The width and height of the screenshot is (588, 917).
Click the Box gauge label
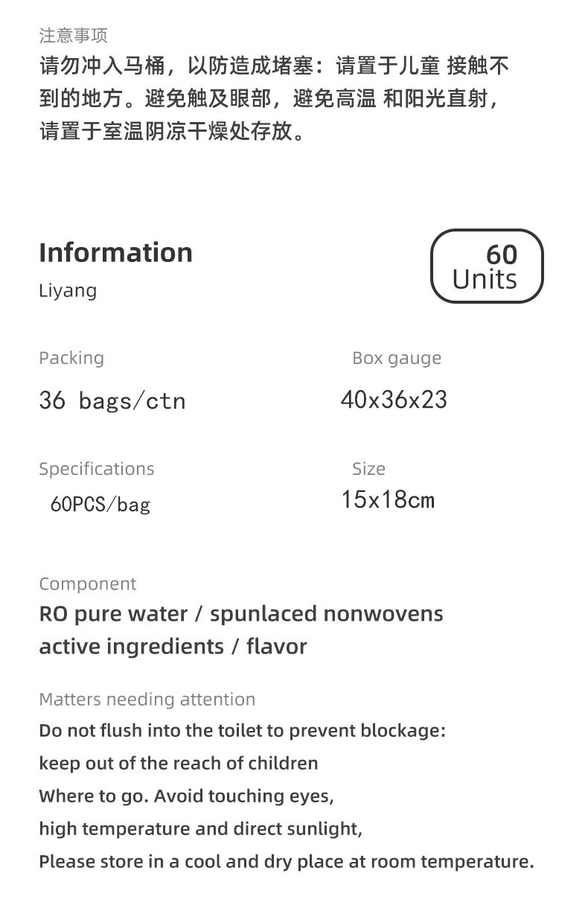point(397,358)
